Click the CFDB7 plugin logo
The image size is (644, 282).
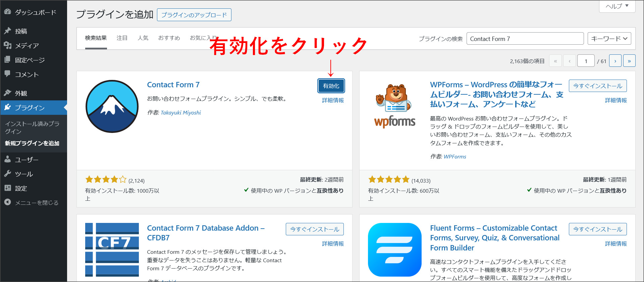[112, 249]
